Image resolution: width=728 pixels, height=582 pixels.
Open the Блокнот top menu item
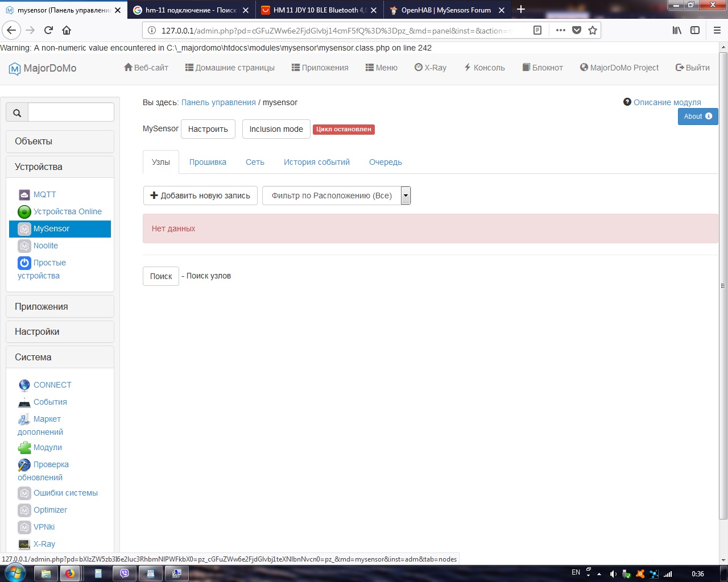click(x=543, y=68)
